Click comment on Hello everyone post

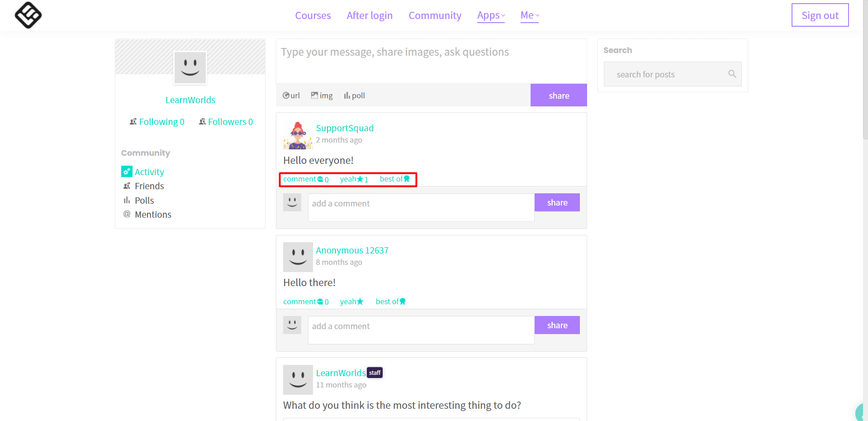[x=306, y=179]
